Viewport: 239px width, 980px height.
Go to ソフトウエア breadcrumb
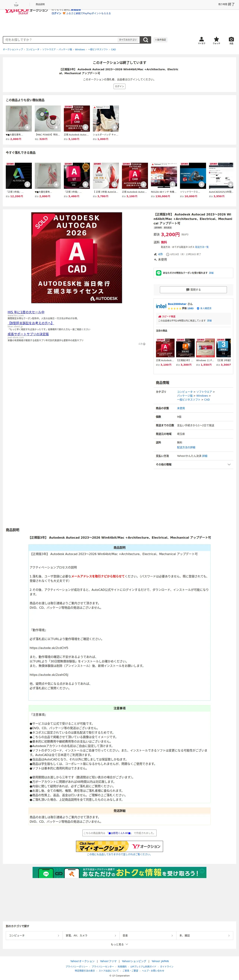[49, 49]
